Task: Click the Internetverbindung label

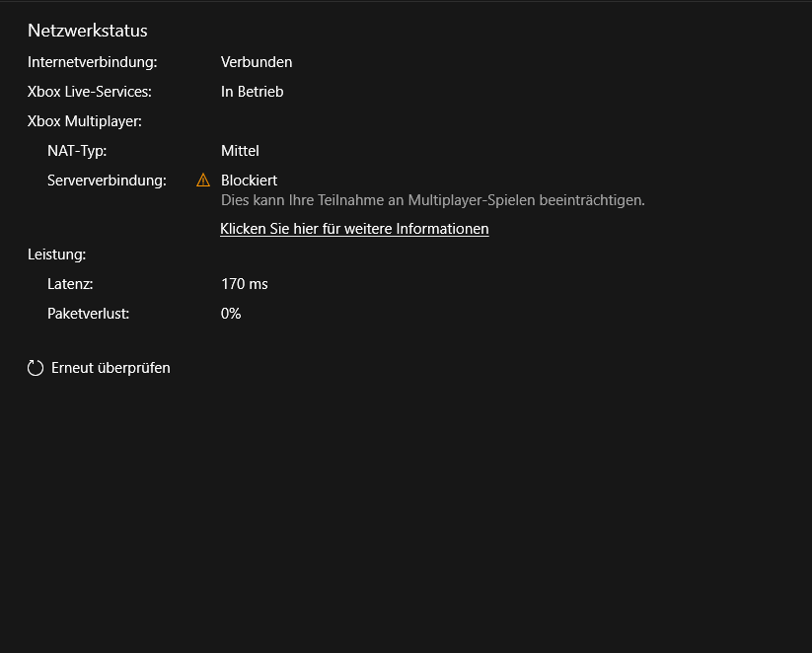Action: click(x=92, y=62)
